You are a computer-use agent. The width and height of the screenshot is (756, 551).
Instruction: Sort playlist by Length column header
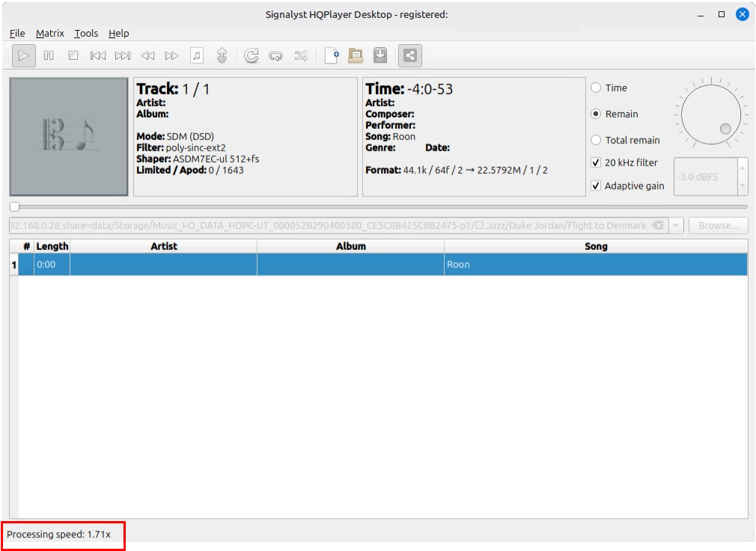pyautogui.click(x=52, y=246)
